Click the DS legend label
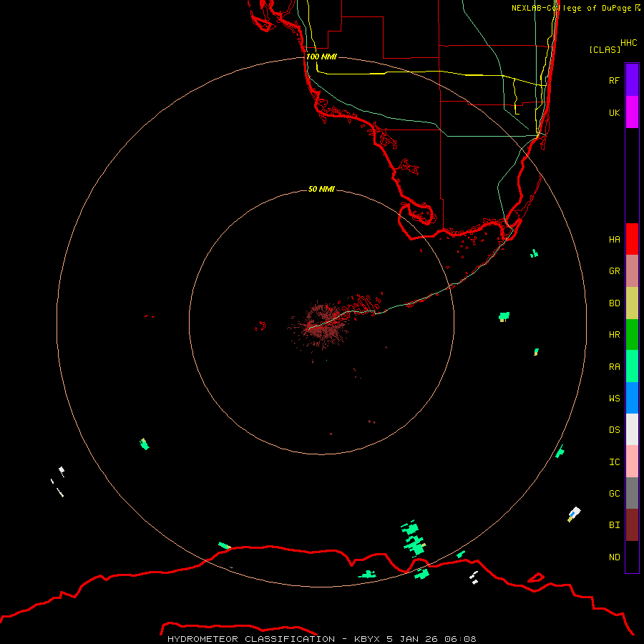Screen dimensions: 644x644 click(615, 429)
